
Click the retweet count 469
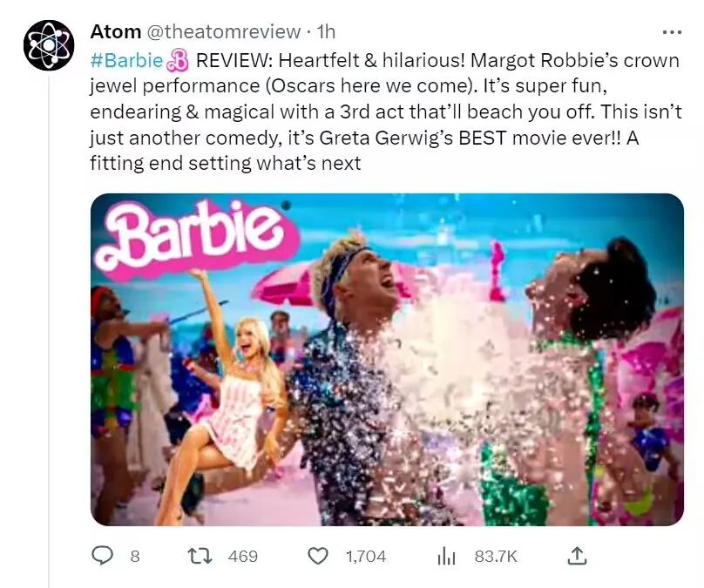(x=242, y=556)
